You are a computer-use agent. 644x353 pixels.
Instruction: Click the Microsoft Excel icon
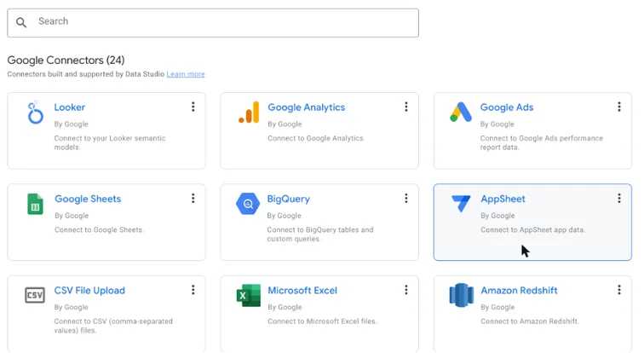249,296
